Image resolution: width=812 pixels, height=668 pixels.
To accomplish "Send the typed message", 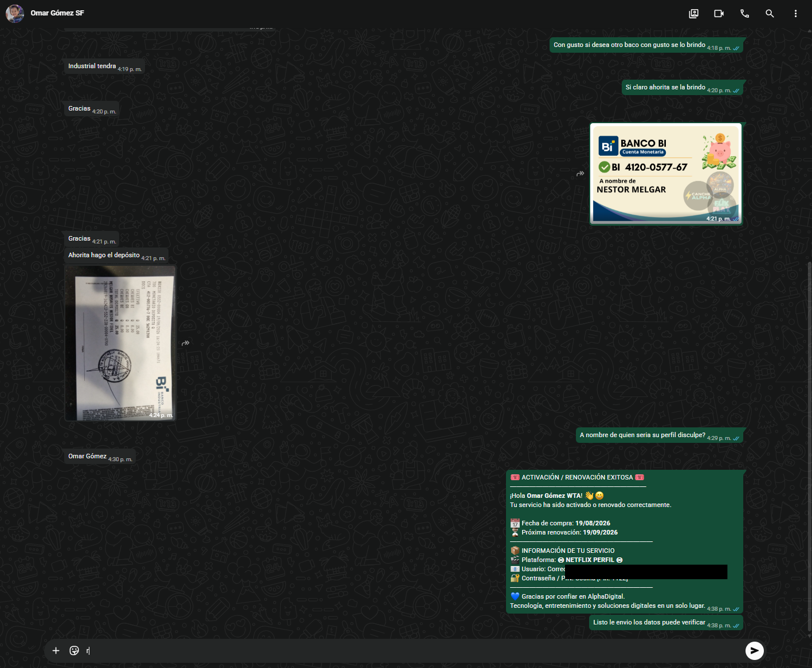I will 754,651.
